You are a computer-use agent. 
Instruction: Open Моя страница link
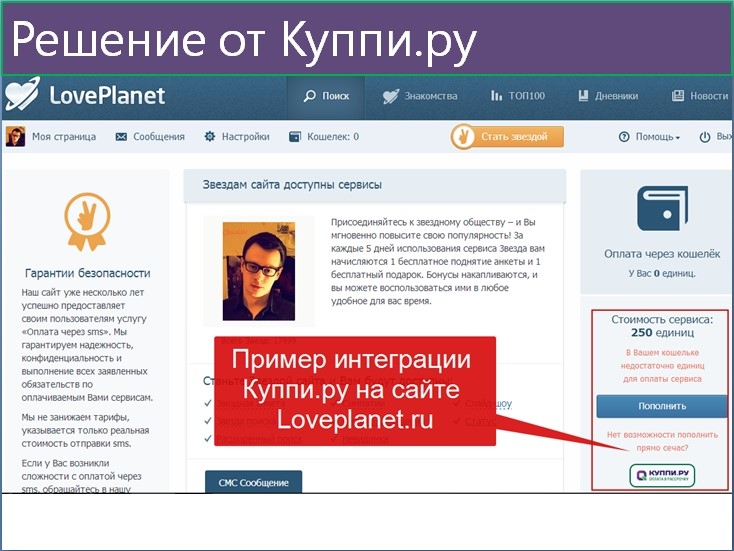click(x=64, y=137)
